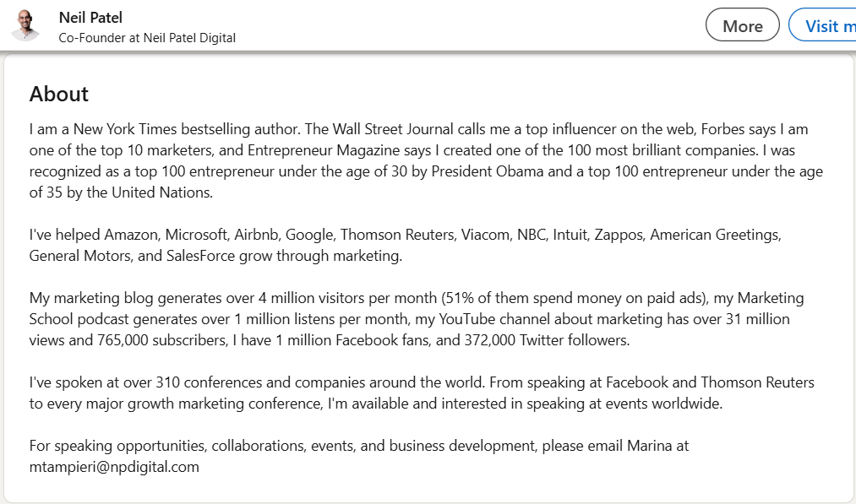Click the Co-Founder at Neil Patel Digital headline

[x=147, y=38]
